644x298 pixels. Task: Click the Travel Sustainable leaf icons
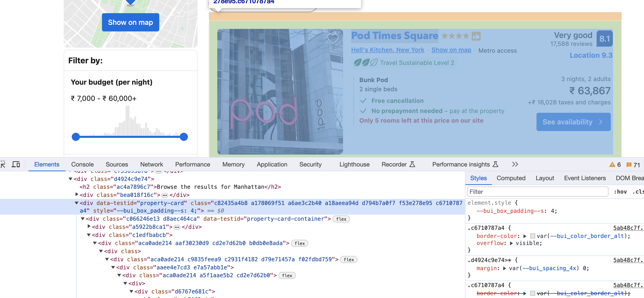(366, 63)
